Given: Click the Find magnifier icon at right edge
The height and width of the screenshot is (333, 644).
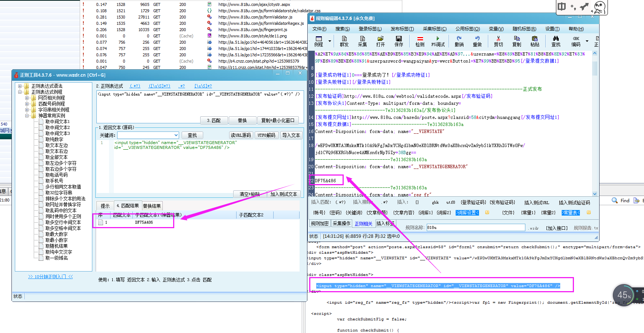Looking at the screenshot, I should click(x=615, y=200).
